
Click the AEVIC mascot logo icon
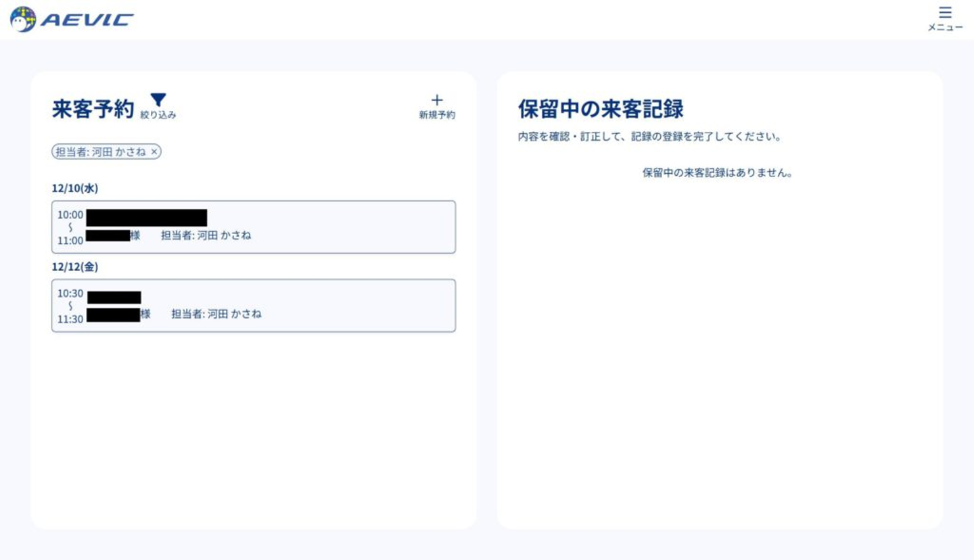(x=23, y=20)
